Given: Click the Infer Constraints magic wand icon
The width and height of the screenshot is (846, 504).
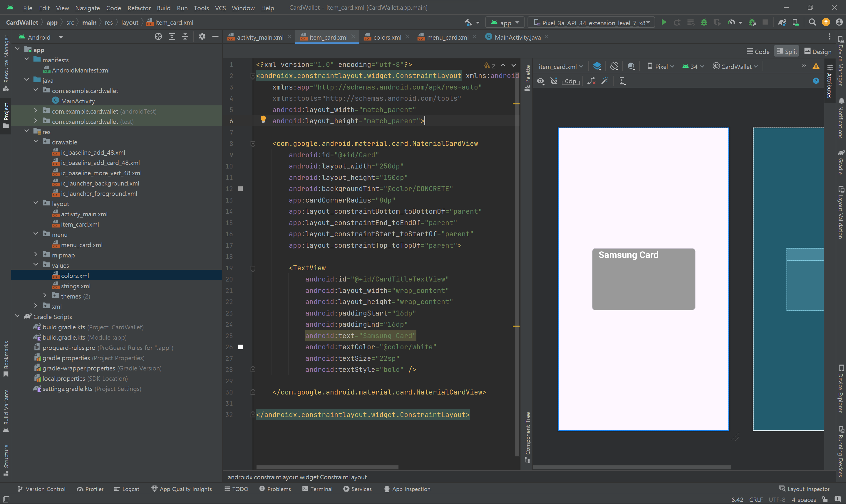Looking at the screenshot, I should (605, 81).
